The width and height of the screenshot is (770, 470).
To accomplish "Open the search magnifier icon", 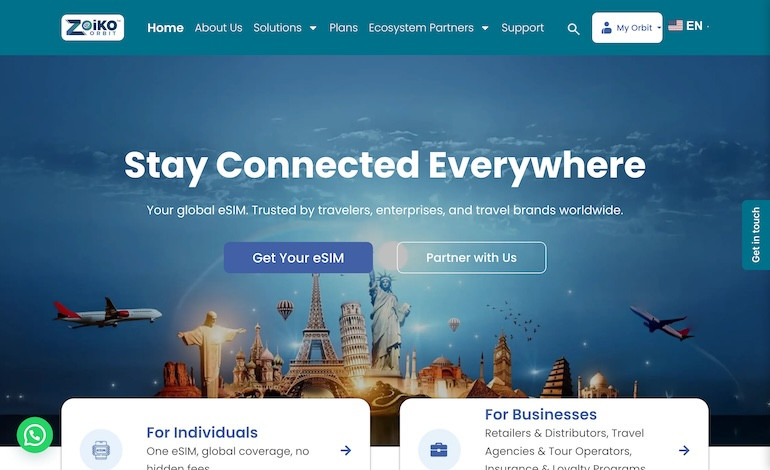I will pyautogui.click(x=573, y=29).
